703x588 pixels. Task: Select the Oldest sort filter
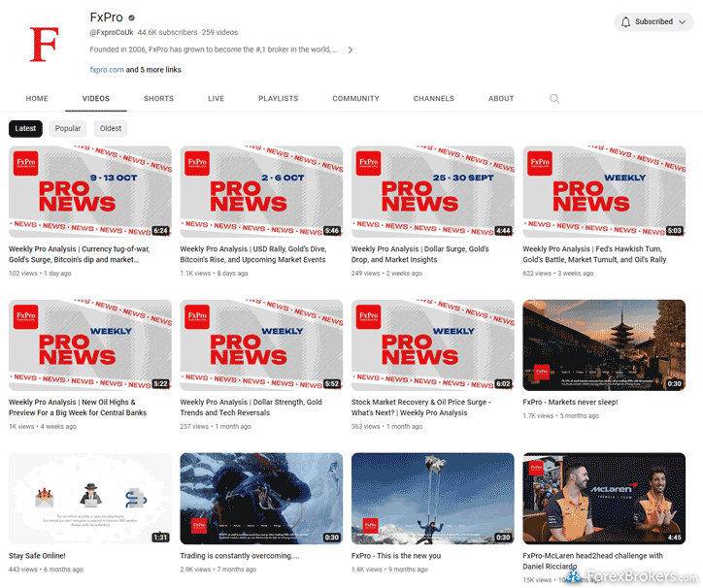coord(111,128)
